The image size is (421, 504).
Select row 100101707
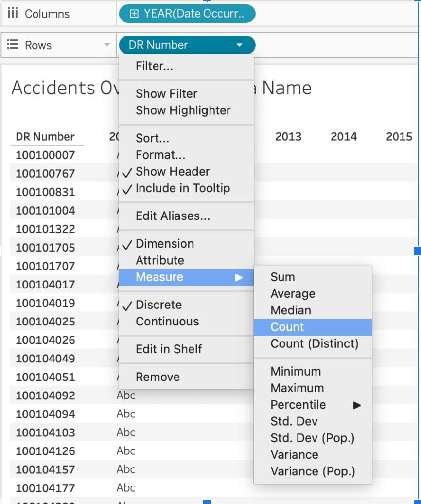click(45, 266)
